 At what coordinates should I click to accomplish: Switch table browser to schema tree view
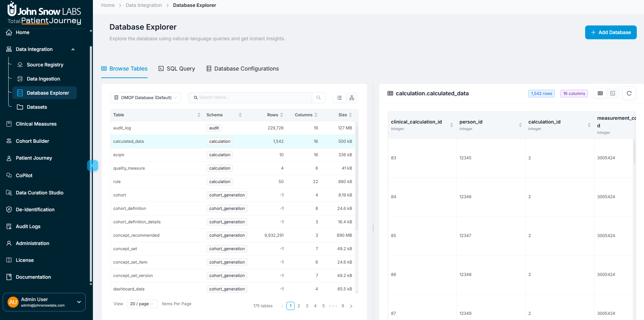(351, 97)
